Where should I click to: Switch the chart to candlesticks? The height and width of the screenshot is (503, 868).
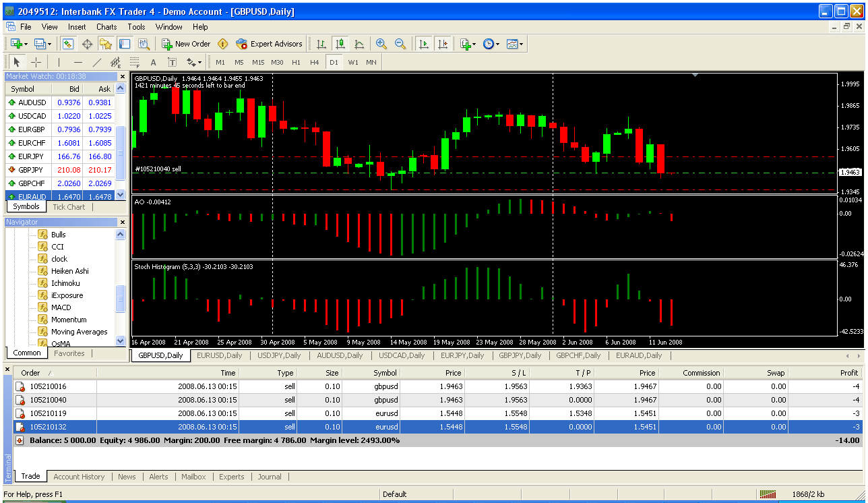coord(340,44)
